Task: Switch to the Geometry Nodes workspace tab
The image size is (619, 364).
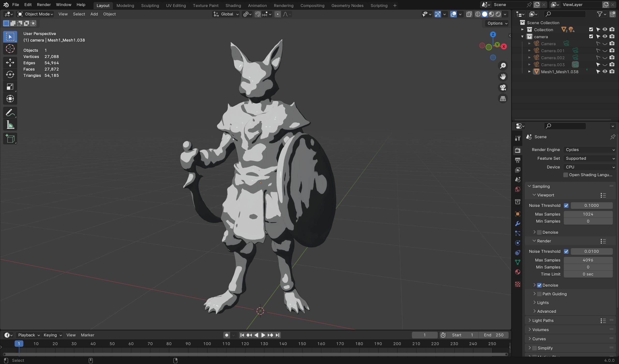Action: [347, 5]
